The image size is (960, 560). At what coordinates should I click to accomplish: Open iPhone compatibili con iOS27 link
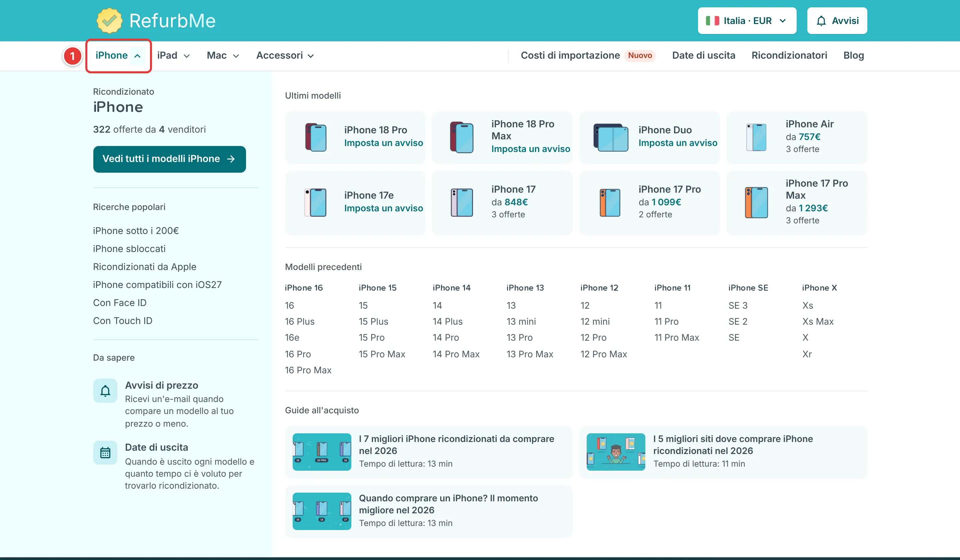(x=157, y=285)
